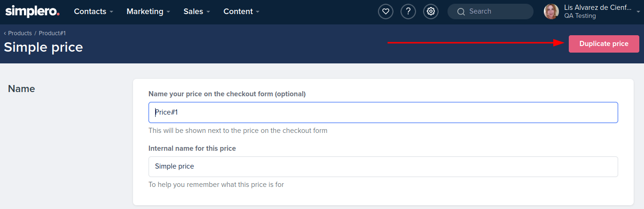Open the Product#1 breadcrumb link
Image resolution: width=644 pixels, height=209 pixels.
[52, 33]
